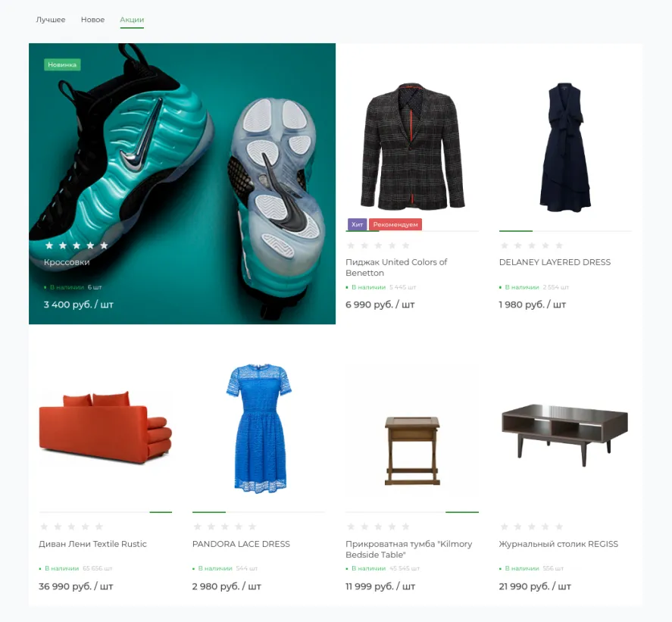The width and height of the screenshot is (672, 622).
Task: Rate the Benetton blazer with first star
Action: coord(351,245)
